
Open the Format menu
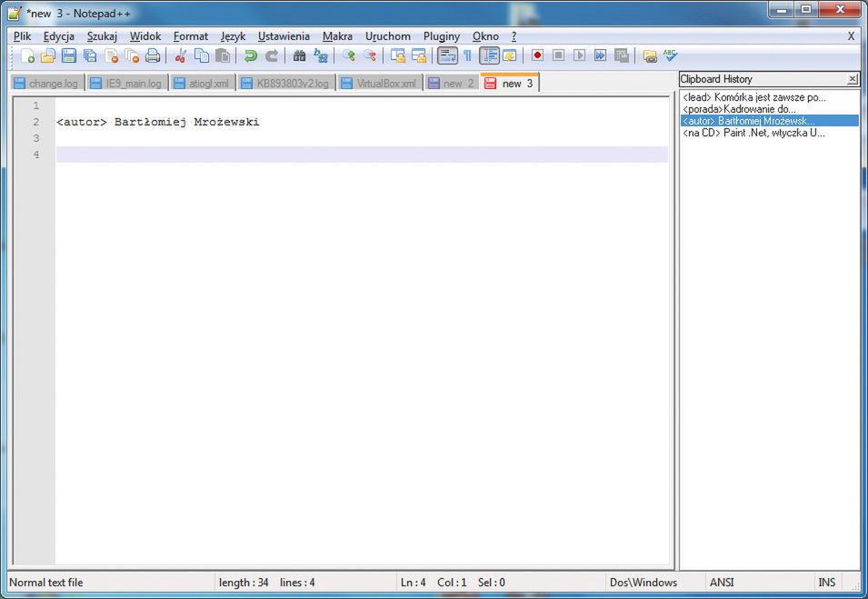pos(191,36)
